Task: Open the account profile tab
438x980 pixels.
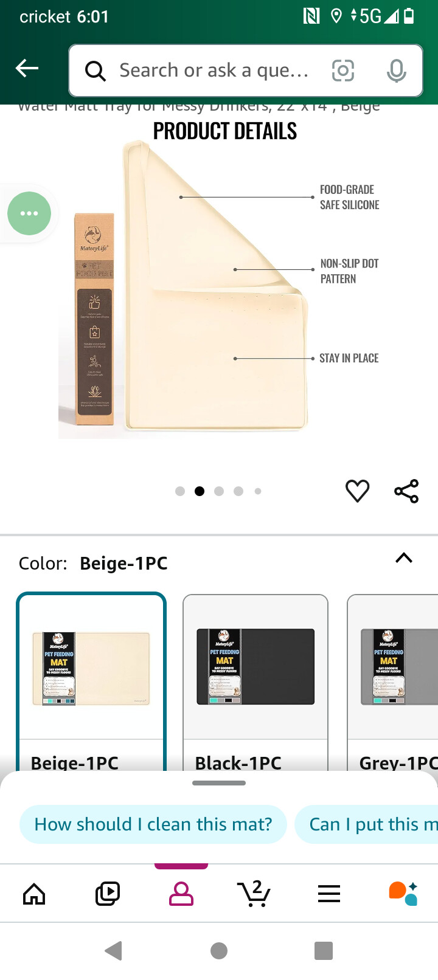Action: coord(181,893)
